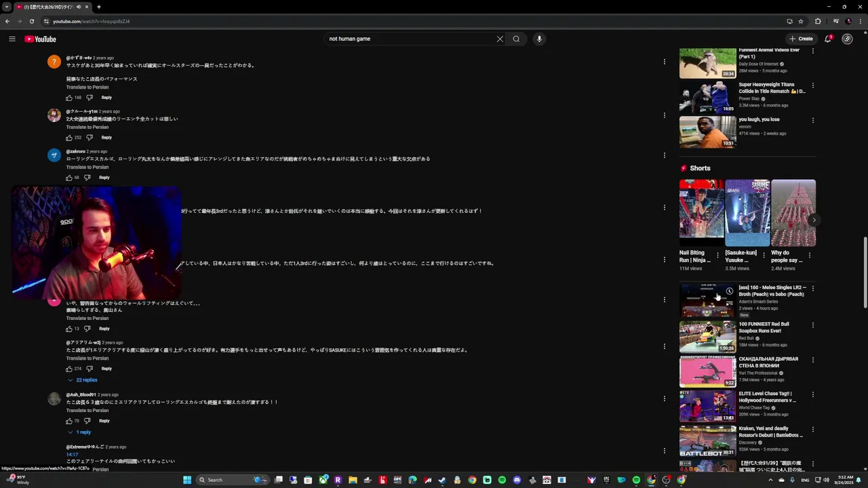Image resolution: width=868 pixels, height=488 pixels.
Task: Reply to the @かずき-v4v comment
Action: (x=106, y=98)
